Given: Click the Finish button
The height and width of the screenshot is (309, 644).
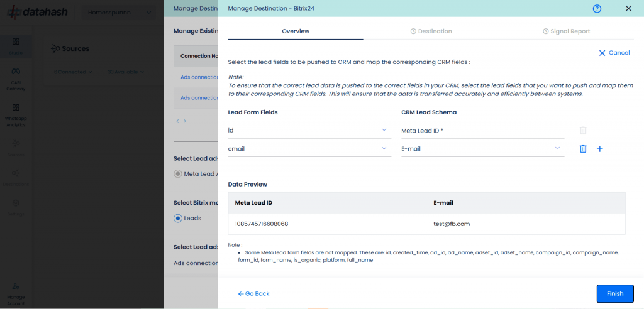Looking at the screenshot, I should [x=615, y=293].
